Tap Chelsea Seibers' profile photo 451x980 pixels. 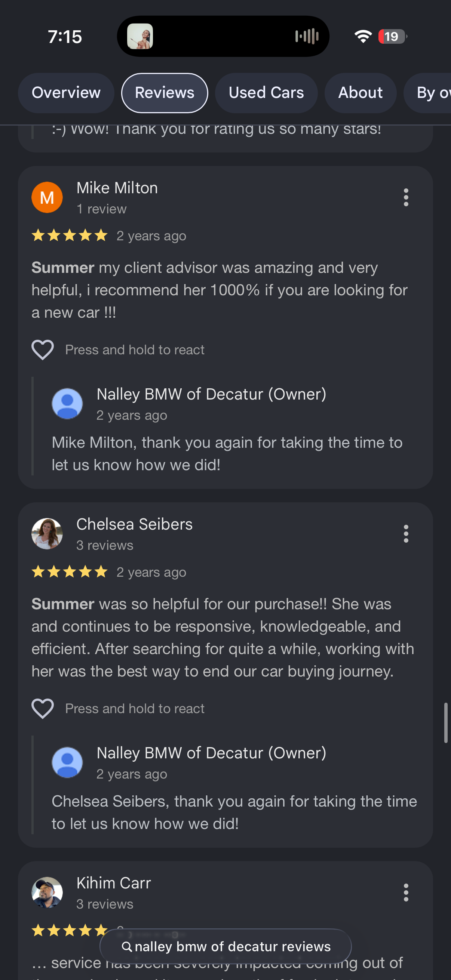pos(47,533)
